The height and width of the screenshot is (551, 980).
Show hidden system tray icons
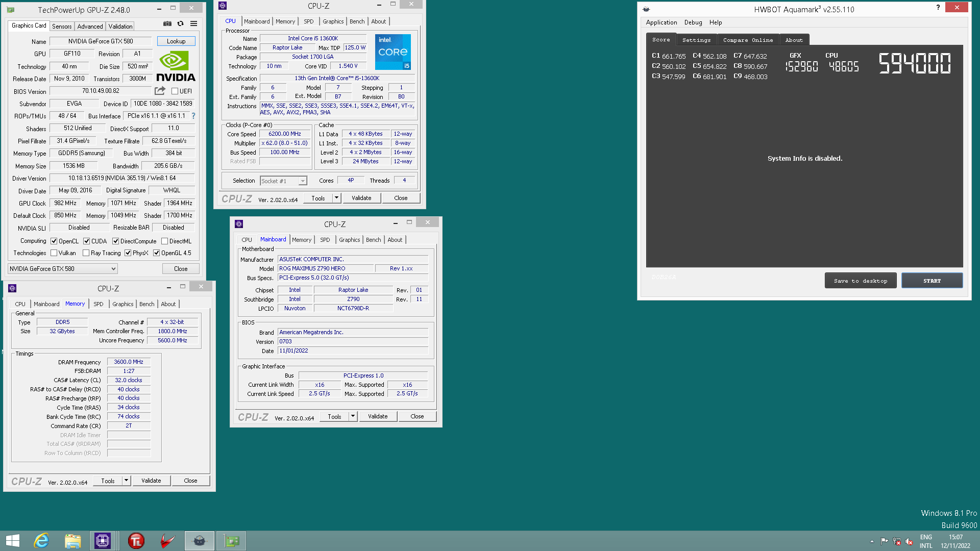(x=872, y=541)
